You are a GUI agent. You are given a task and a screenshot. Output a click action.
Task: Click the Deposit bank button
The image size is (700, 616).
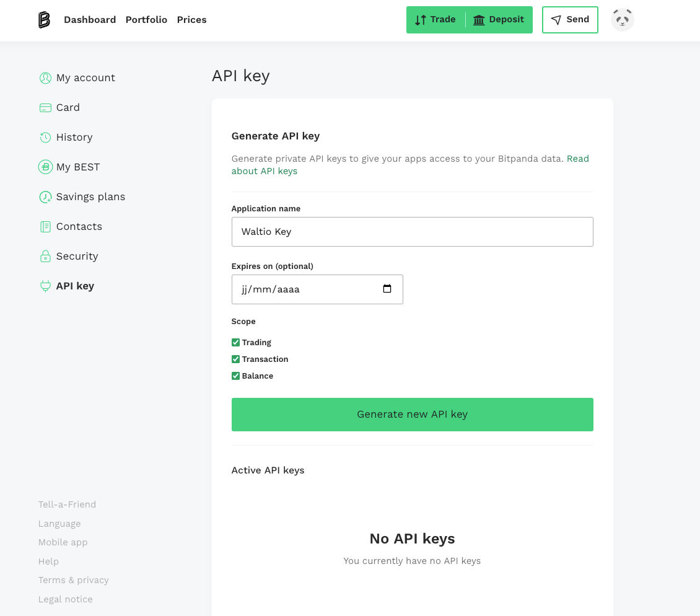click(x=499, y=20)
